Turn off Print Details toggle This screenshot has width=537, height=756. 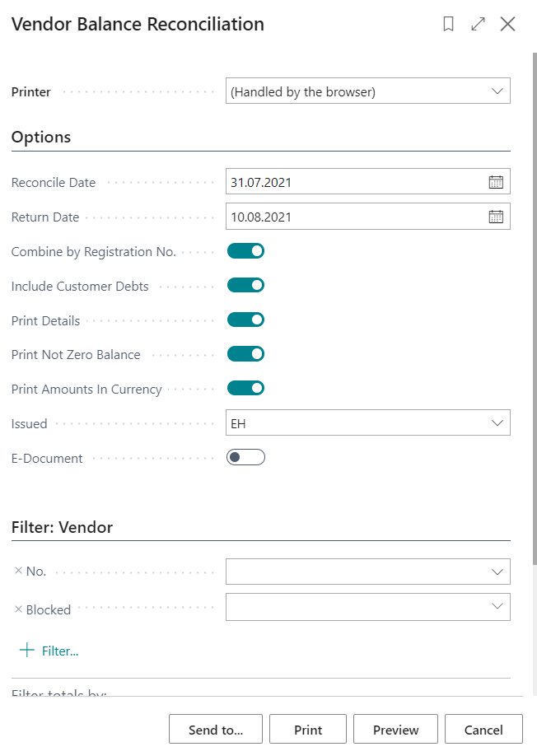245,320
